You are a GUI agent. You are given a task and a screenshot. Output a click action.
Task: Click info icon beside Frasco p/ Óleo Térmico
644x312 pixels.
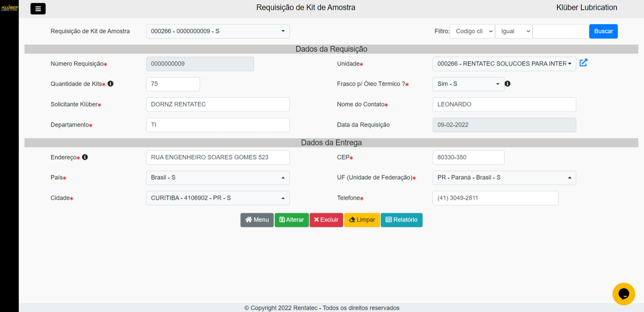pos(507,84)
